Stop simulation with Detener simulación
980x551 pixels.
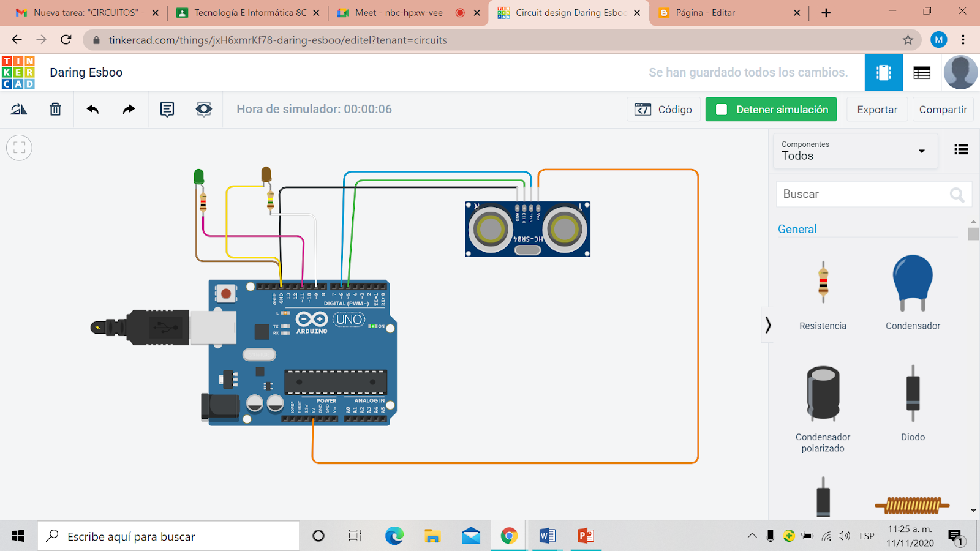point(771,110)
